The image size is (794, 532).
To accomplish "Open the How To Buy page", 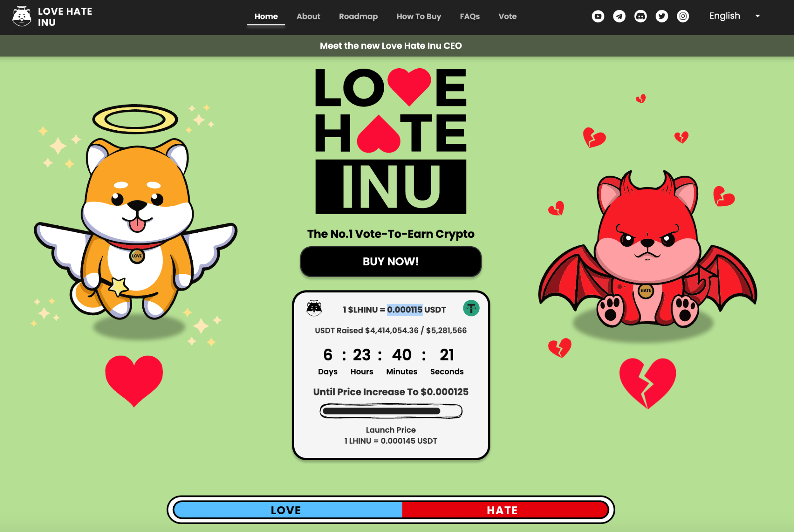I will pyautogui.click(x=419, y=16).
